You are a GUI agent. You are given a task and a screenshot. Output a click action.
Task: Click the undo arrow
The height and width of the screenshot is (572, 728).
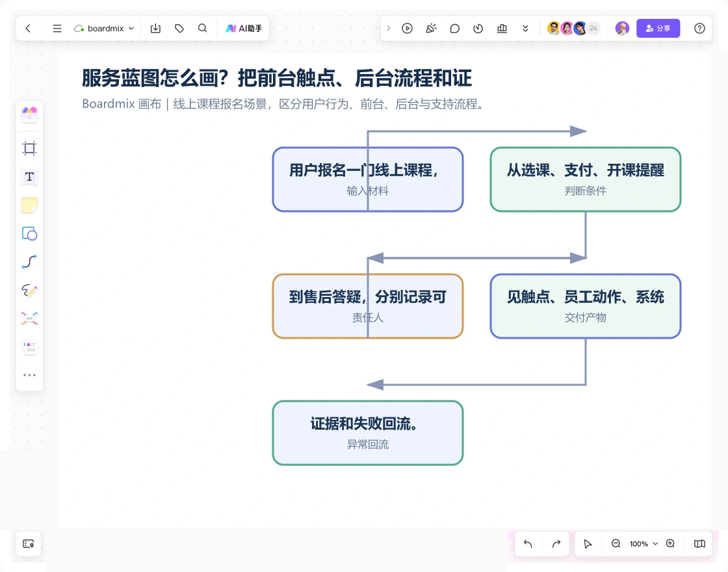pos(528,543)
